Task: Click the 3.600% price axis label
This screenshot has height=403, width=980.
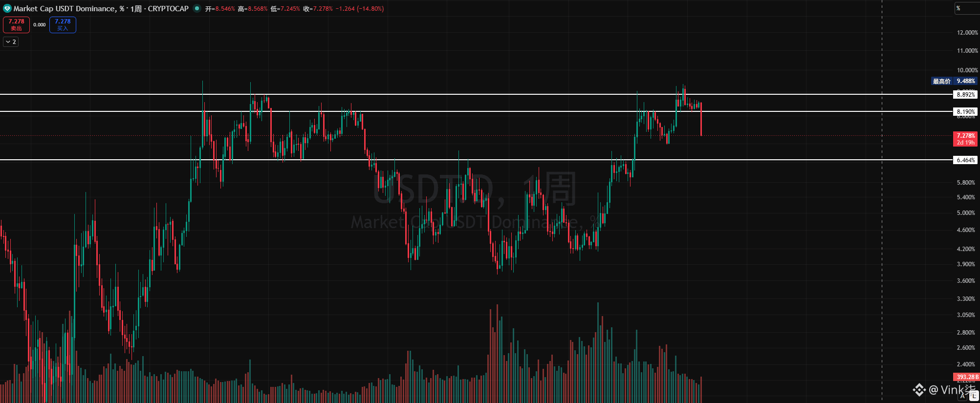Action: [966, 281]
